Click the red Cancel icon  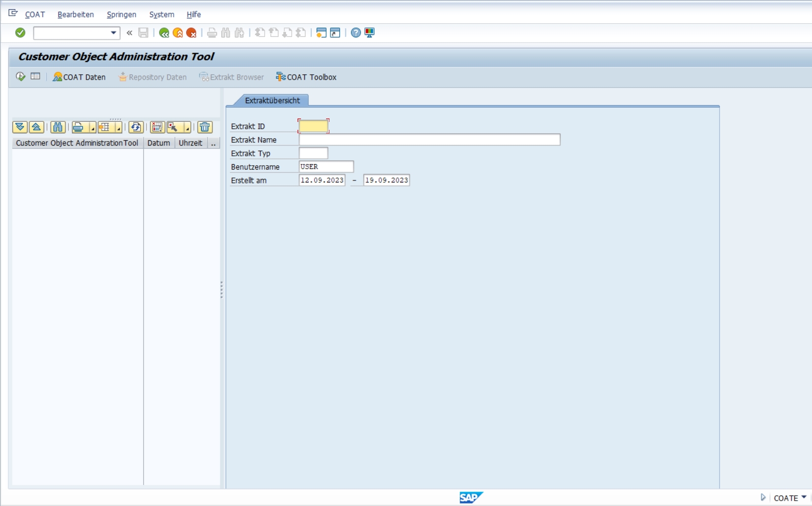(x=192, y=33)
